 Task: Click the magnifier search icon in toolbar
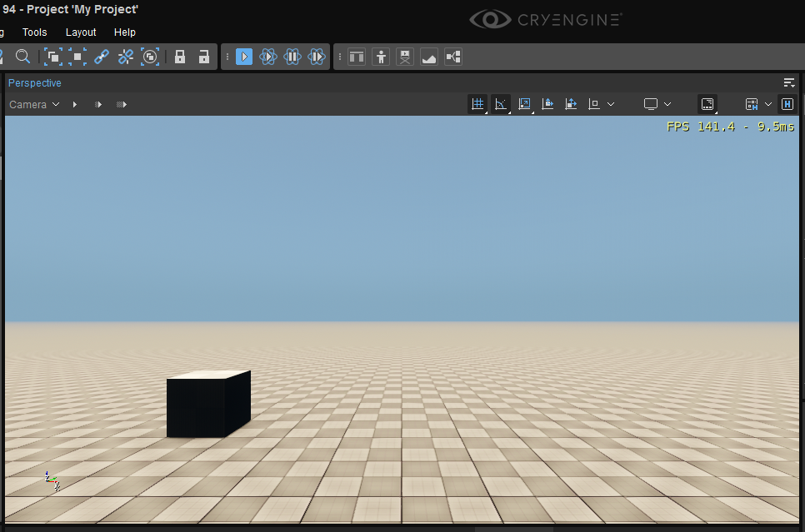click(x=22, y=57)
